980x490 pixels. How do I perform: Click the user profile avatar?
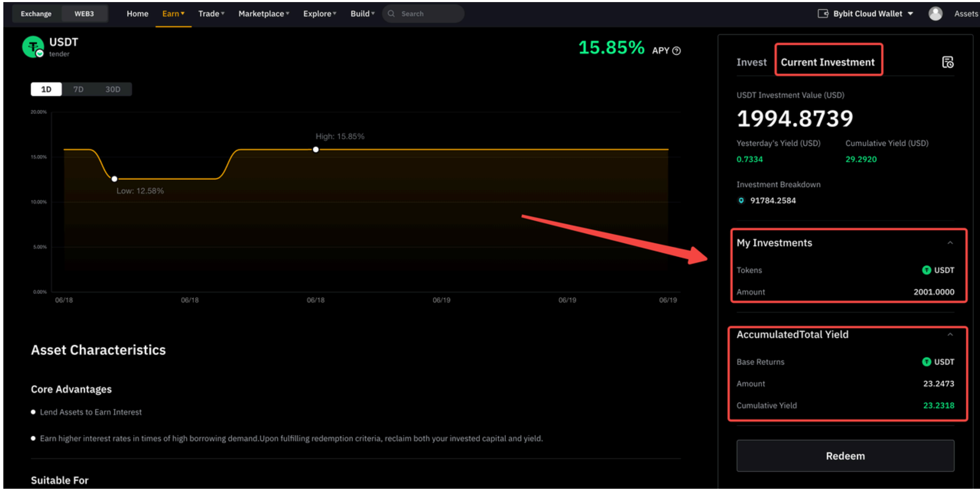935,14
